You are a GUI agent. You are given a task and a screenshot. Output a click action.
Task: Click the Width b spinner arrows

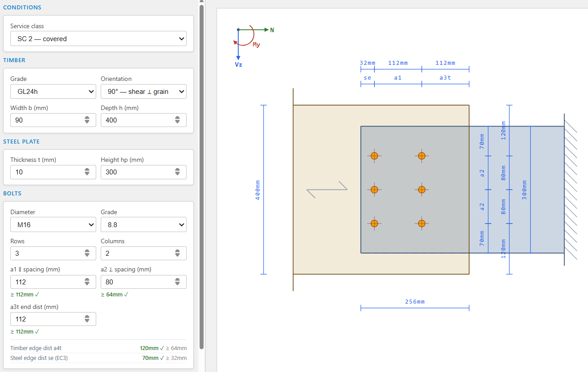tap(87, 120)
